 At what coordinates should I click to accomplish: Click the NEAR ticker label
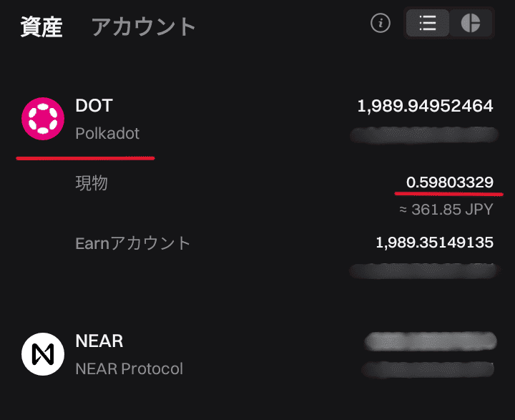click(x=99, y=341)
